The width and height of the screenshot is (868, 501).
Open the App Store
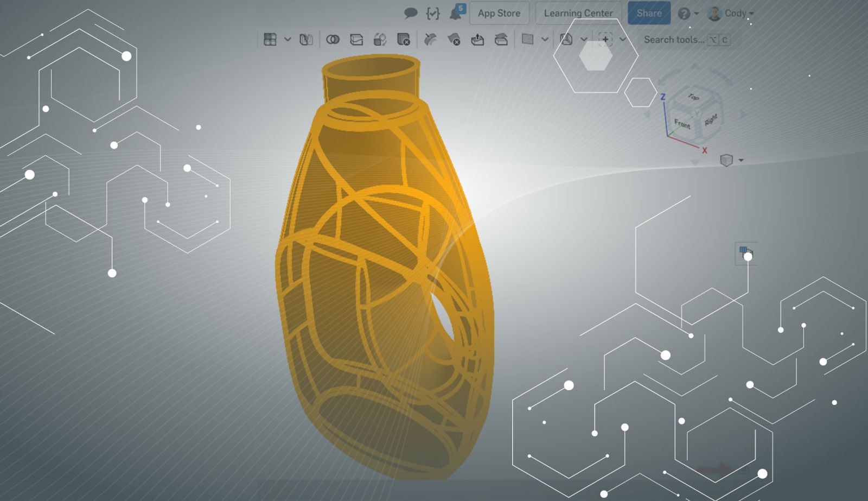pyautogui.click(x=499, y=13)
